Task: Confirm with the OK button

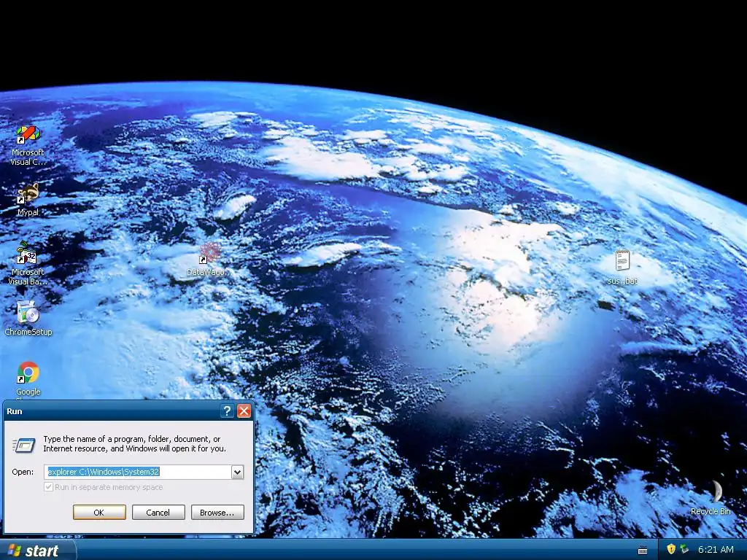Action: coord(99,513)
